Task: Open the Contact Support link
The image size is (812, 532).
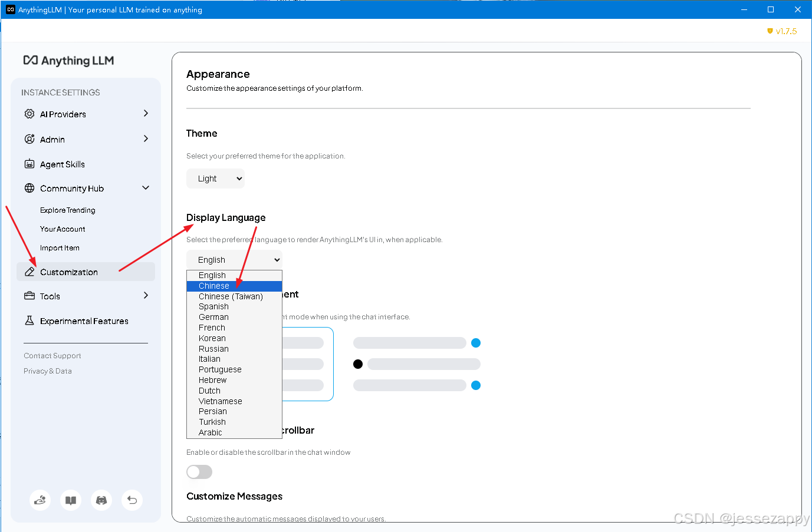Action: [52, 356]
